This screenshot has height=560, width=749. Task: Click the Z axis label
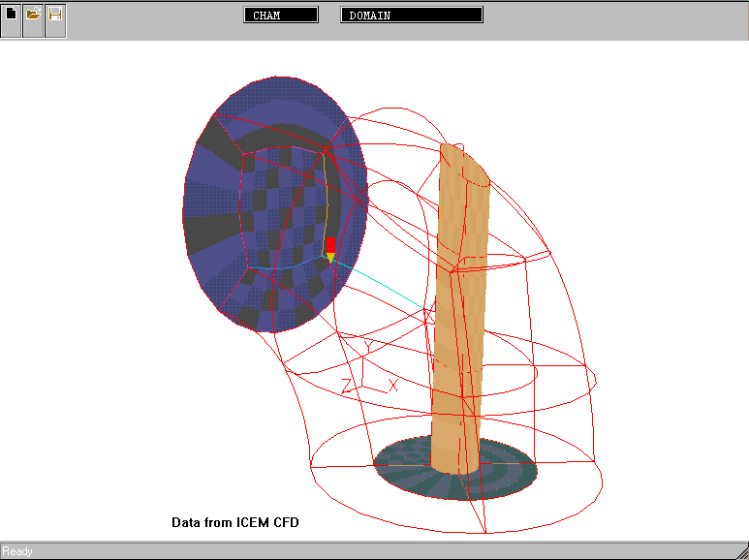coord(346,387)
